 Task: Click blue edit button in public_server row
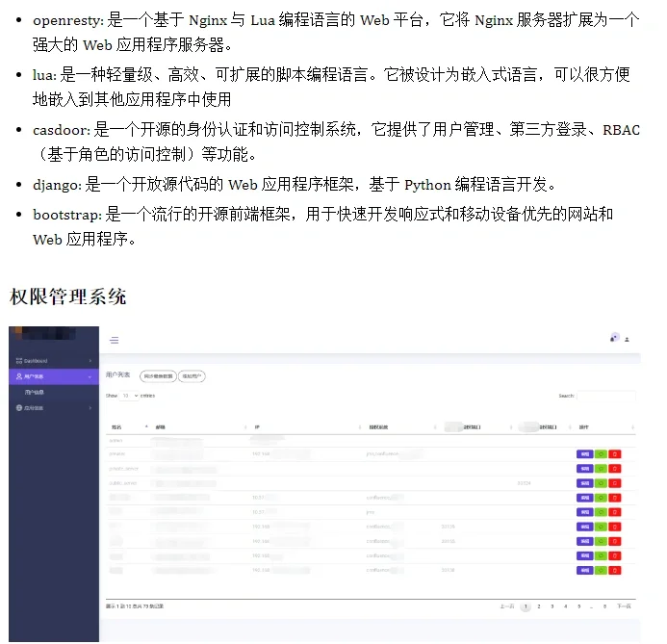point(585,483)
